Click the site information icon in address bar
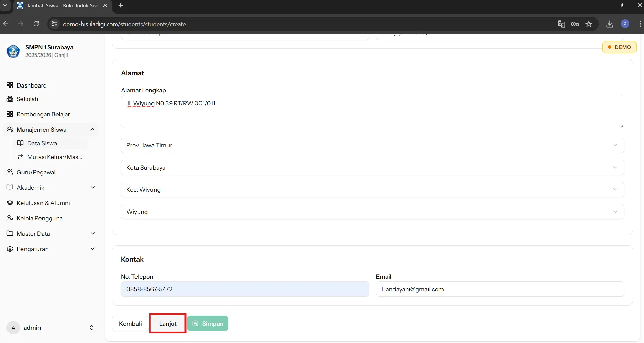Image resolution: width=644 pixels, height=343 pixels. pyautogui.click(x=54, y=24)
